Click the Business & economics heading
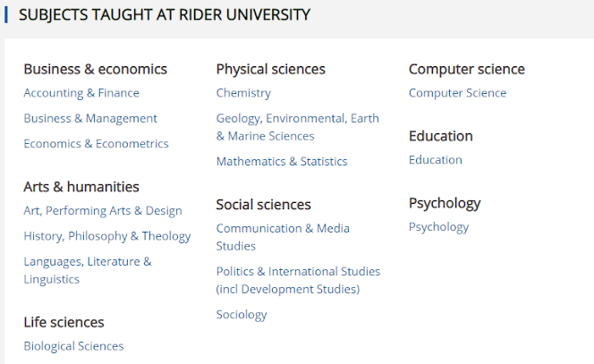This screenshot has height=364, width=594. [96, 70]
